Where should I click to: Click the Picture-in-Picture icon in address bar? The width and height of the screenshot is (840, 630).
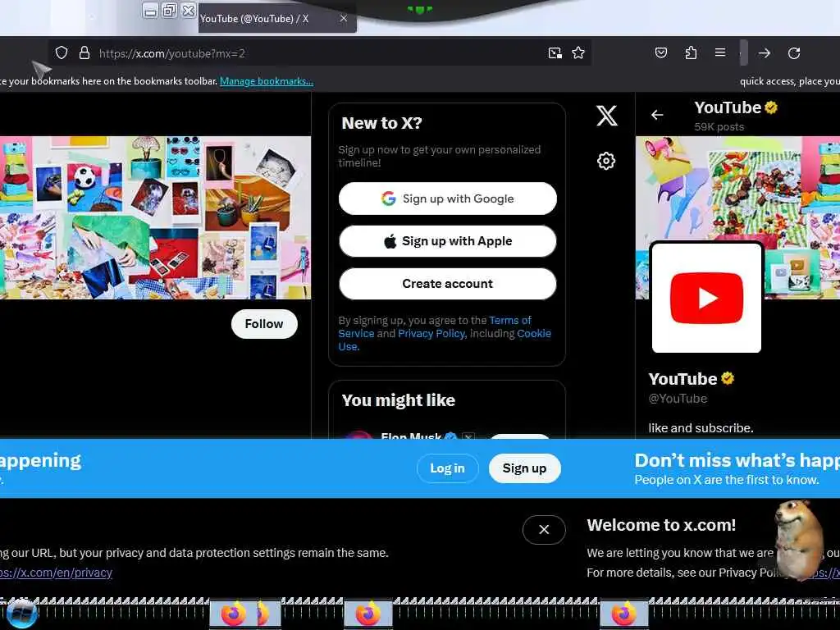[x=555, y=53]
